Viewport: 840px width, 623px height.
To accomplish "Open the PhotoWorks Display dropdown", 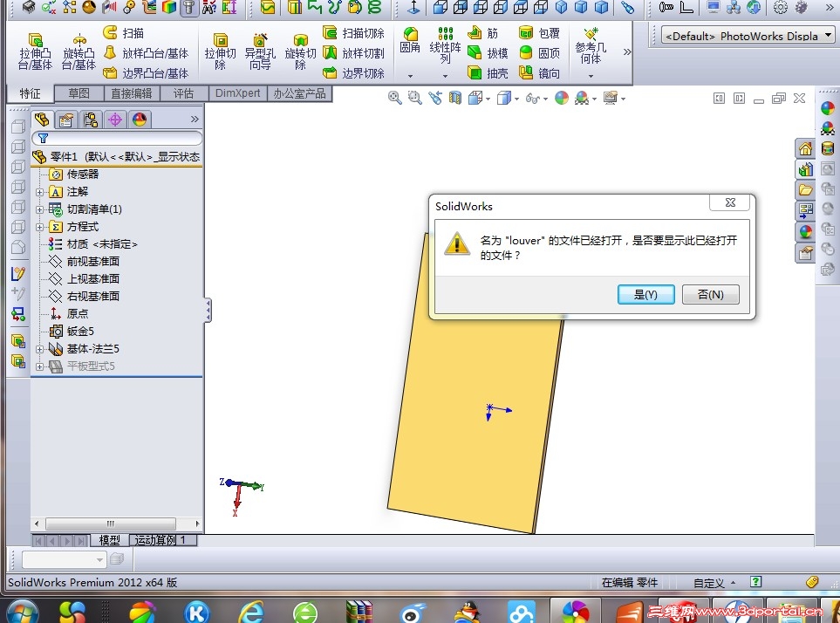I will pyautogui.click(x=748, y=36).
